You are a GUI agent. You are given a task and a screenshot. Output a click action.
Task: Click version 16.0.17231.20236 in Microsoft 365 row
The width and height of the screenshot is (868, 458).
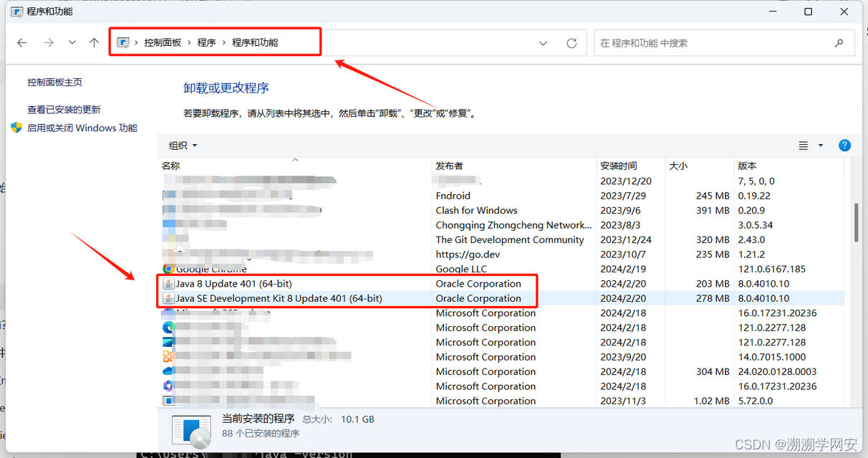778,313
